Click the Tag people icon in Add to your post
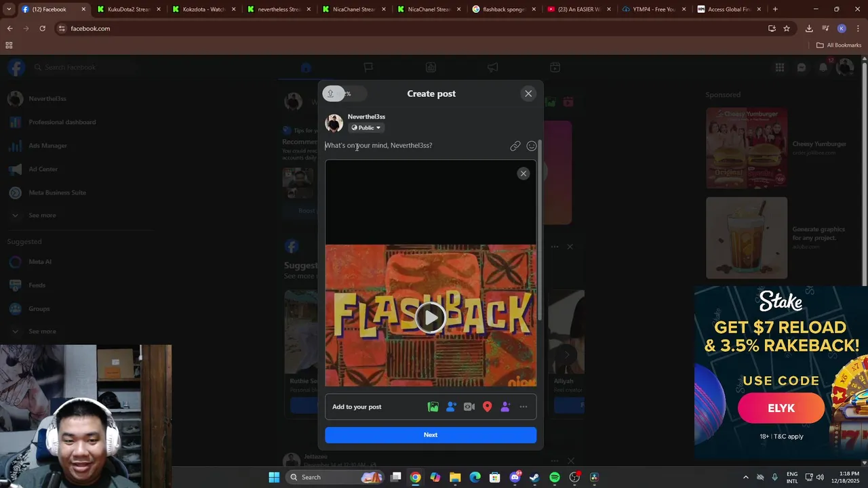Image resolution: width=868 pixels, height=488 pixels. (451, 407)
